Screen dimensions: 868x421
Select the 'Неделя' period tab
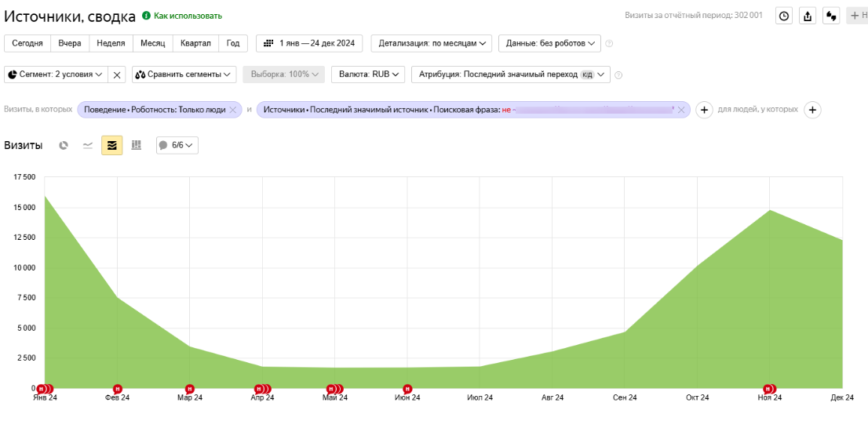pyautogui.click(x=111, y=44)
